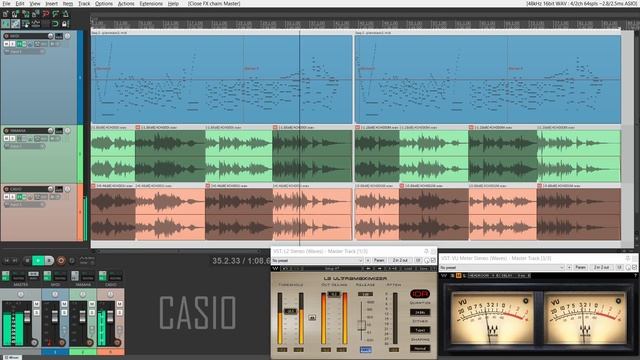The width and height of the screenshot is (640, 360).
Task: Click the green Play button
Action: pyautogui.click(x=38, y=260)
